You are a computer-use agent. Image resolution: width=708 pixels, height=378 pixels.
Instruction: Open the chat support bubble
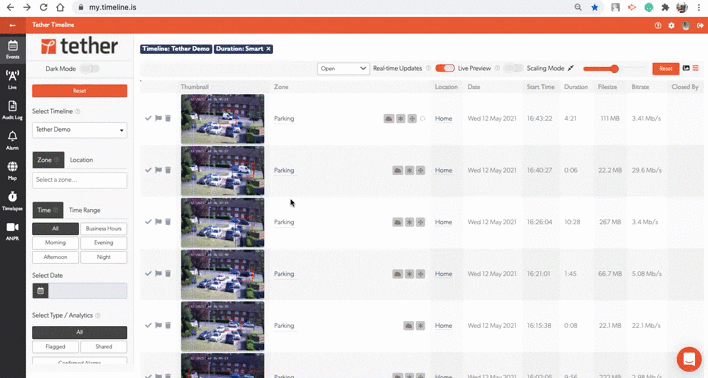click(x=689, y=359)
